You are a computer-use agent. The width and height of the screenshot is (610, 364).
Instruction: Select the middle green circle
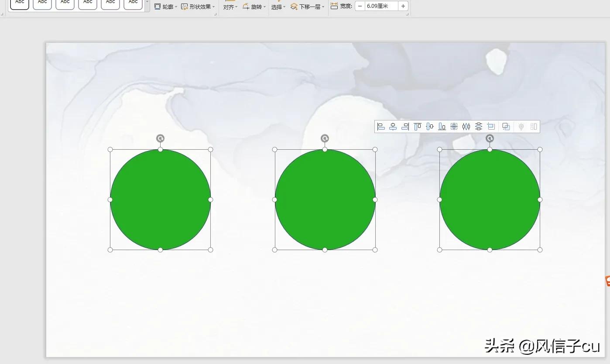[325, 199]
